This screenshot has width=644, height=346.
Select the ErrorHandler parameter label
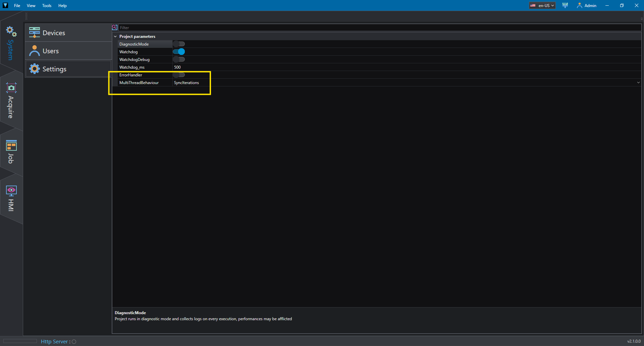click(131, 75)
